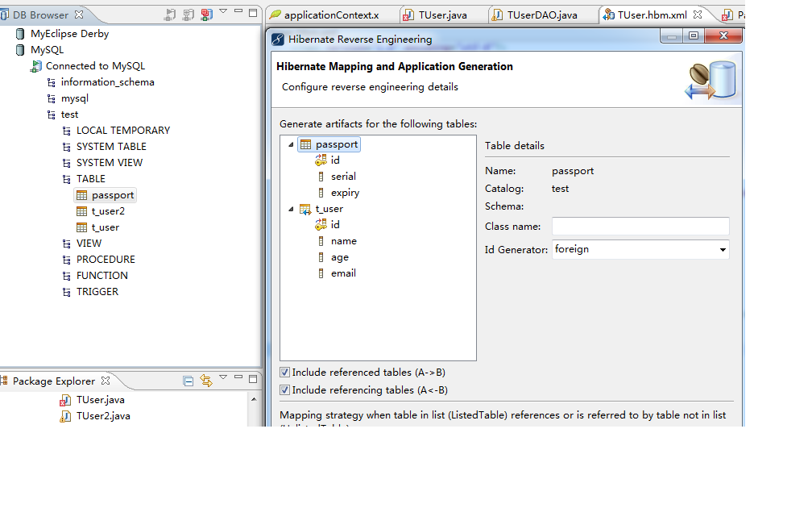
Task: Uncheck Include referenced tables (A->B)
Action: (x=284, y=373)
